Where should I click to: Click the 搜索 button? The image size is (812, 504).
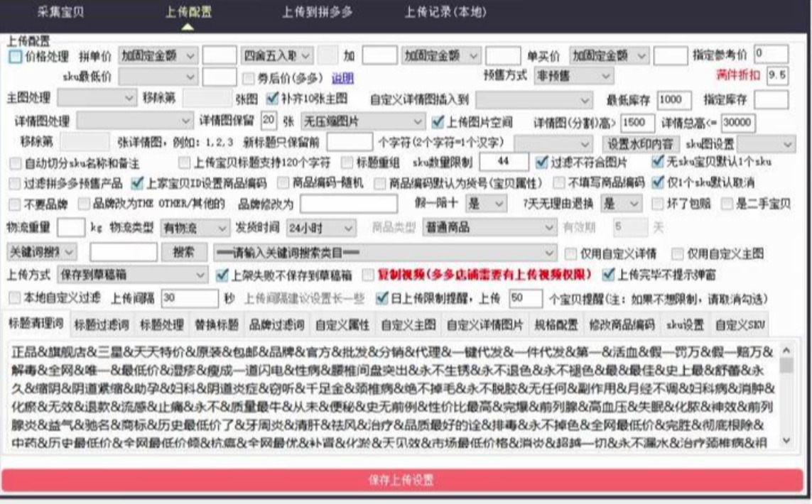coord(183,253)
